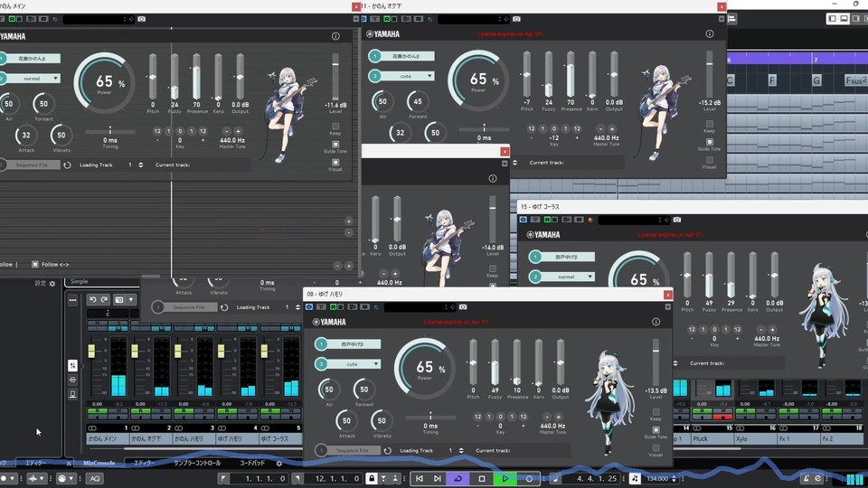Click the fader of mixer channel 1
The width and height of the screenshot is (868, 488).
click(x=91, y=351)
